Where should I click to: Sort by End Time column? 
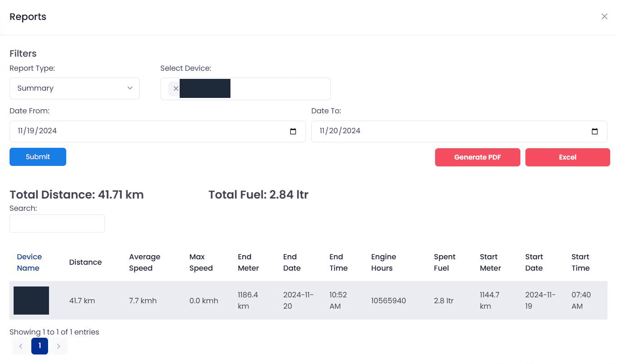point(338,262)
